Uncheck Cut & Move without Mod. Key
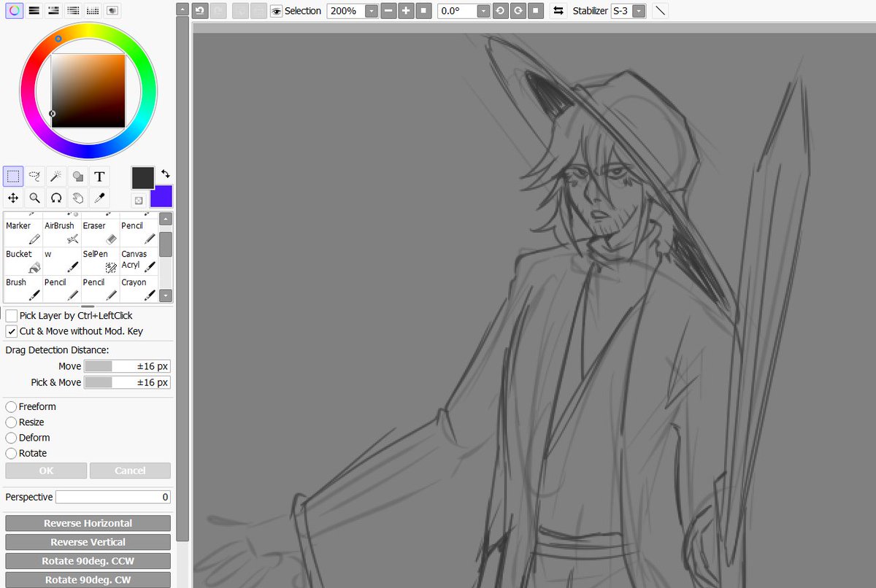This screenshot has height=588, width=876. click(x=12, y=331)
